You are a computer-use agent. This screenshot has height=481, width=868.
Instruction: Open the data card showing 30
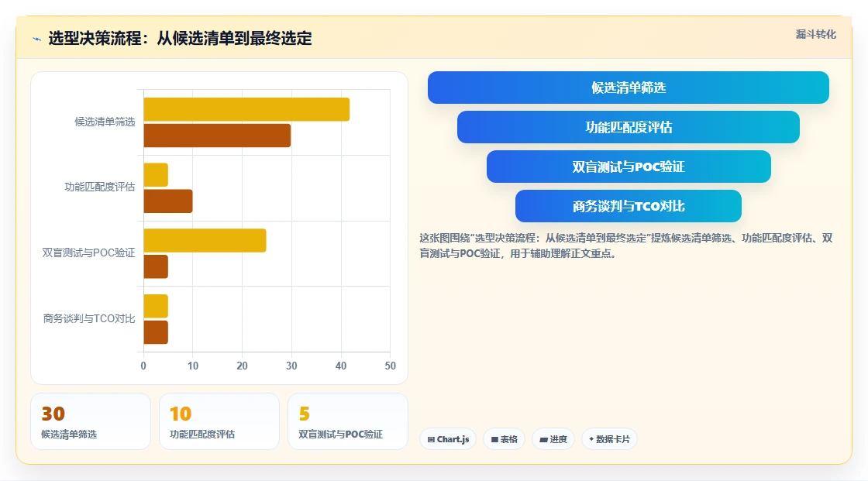pos(91,421)
